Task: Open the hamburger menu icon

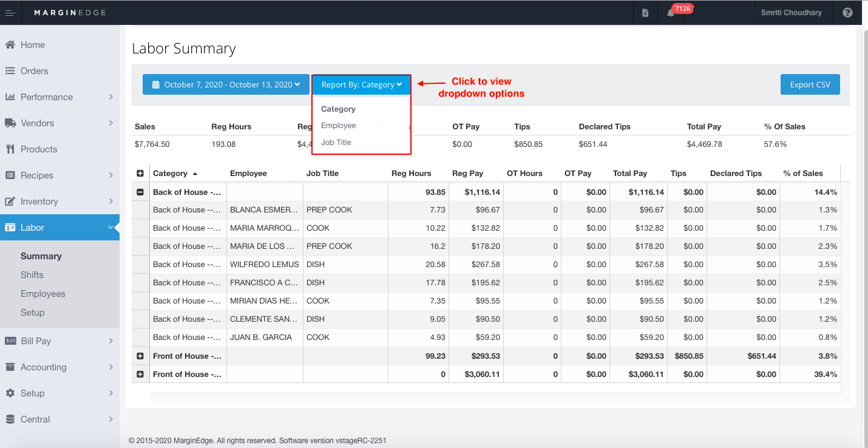Action: pyautogui.click(x=10, y=13)
